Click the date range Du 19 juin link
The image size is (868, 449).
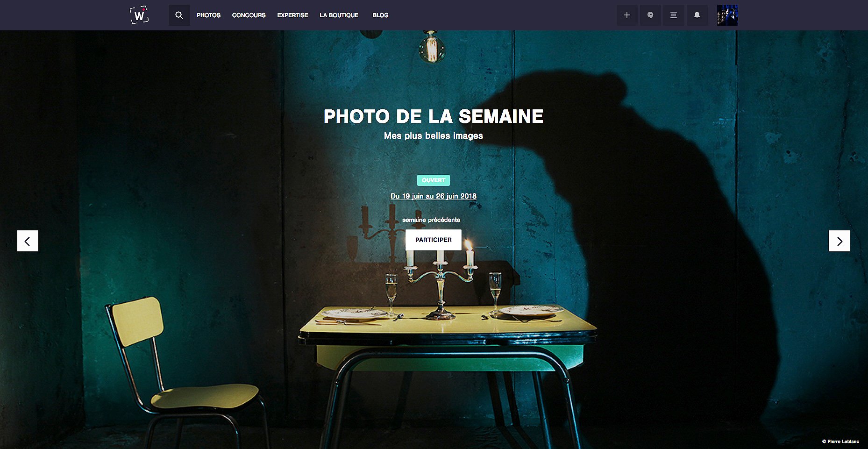tap(434, 196)
